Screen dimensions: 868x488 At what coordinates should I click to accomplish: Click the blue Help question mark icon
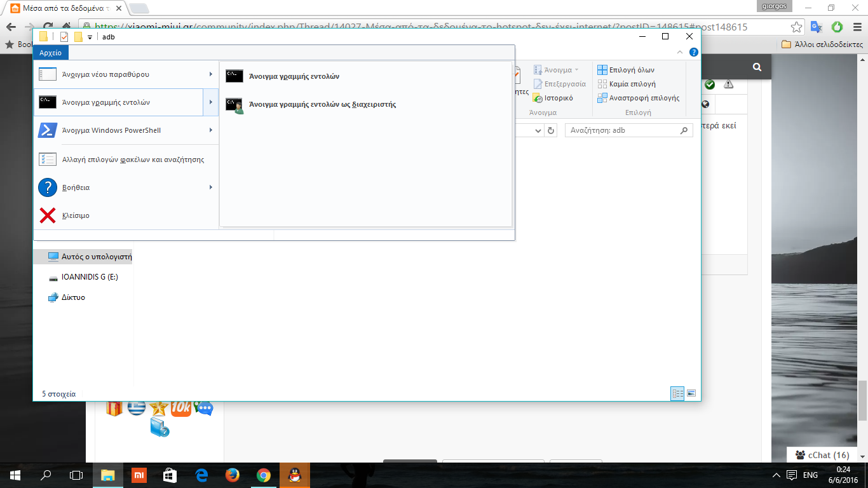pos(694,53)
